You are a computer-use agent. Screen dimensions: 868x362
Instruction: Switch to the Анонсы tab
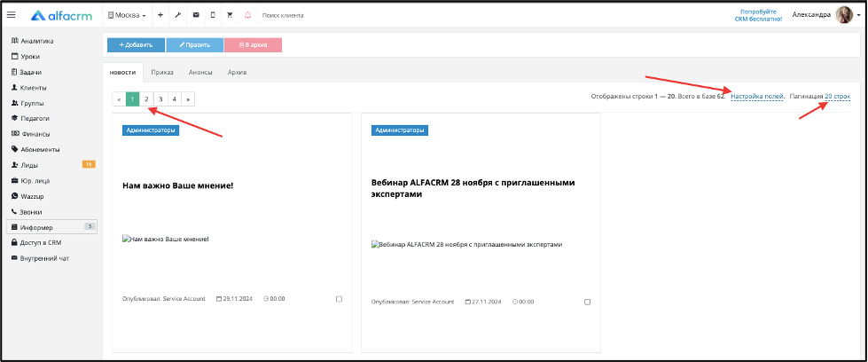[200, 73]
